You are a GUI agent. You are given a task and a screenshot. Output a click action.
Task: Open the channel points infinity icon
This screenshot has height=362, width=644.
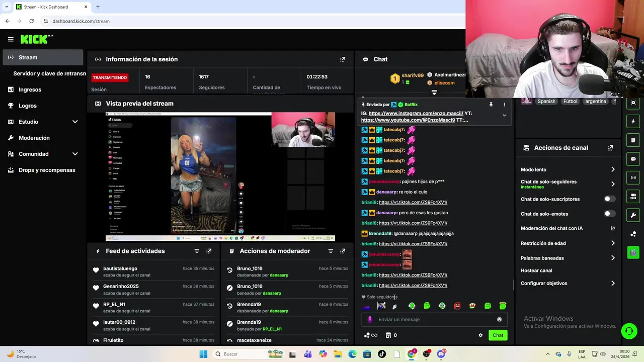click(370, 335)
